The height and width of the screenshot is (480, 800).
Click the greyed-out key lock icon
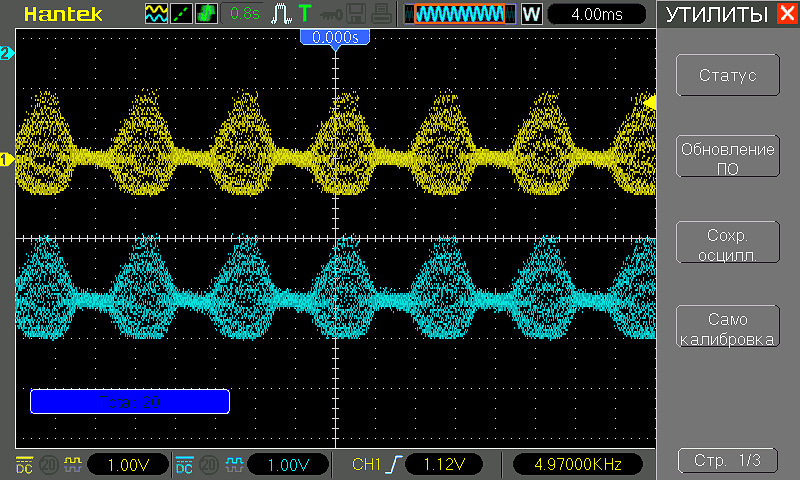point(331,14)
